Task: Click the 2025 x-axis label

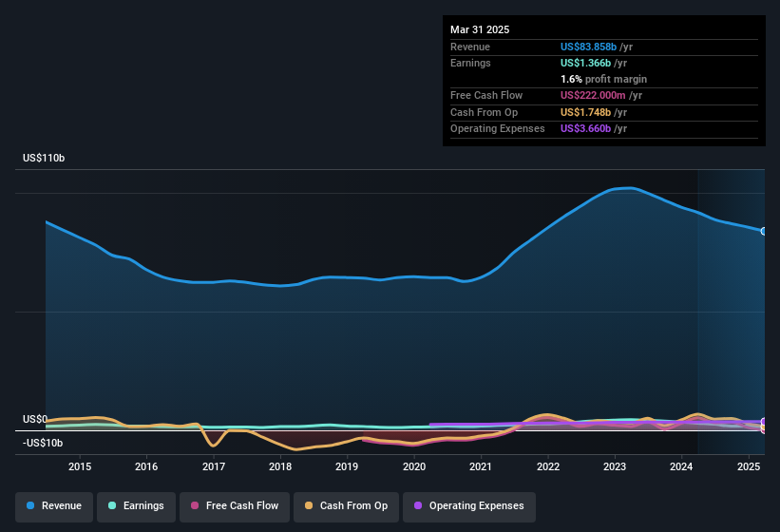Action: [749, 466]
